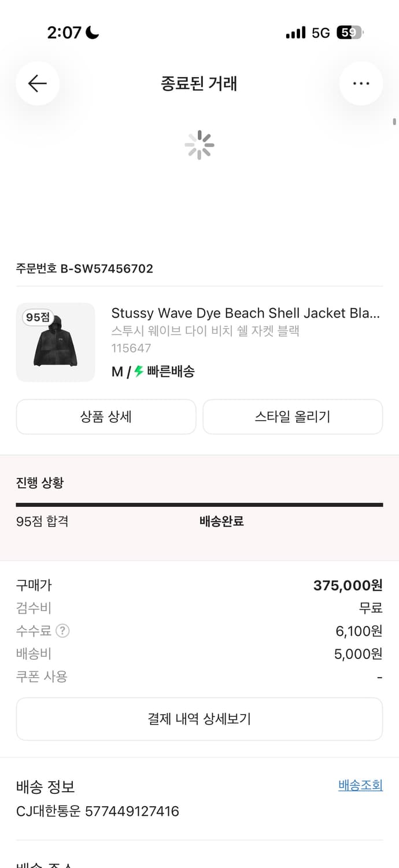Open 결제 내역 상세보기 payment details
Image resolution: width=399 pixels, height=868 pixels.
[199, 719]
